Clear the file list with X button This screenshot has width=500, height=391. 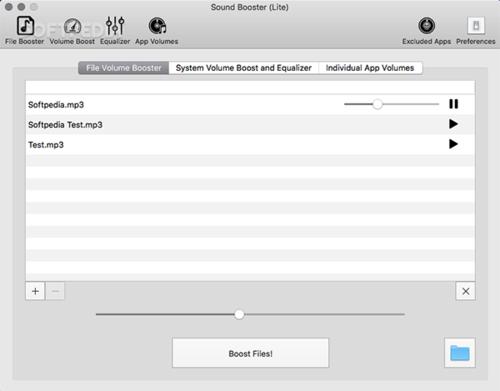tap(466, 291)
